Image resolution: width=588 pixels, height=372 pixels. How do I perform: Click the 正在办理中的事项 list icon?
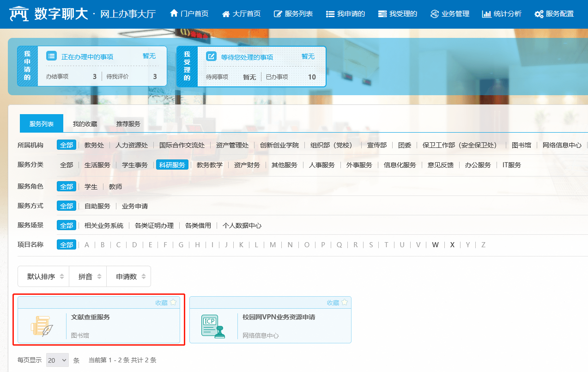52,56
